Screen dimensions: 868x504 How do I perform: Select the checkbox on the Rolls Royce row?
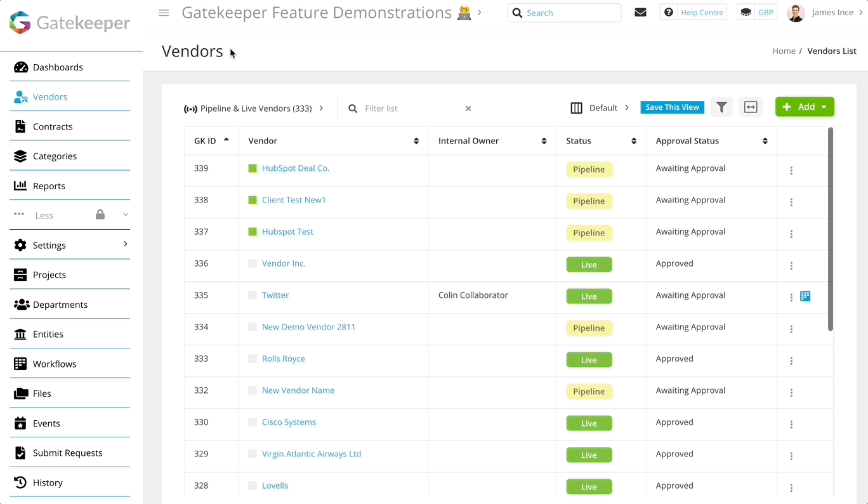click(253, 358)
